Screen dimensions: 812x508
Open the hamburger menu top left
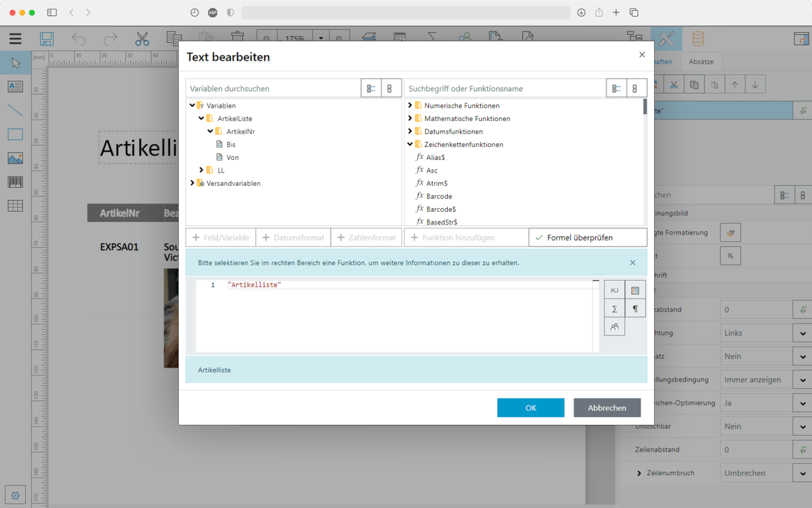point(15,39)
